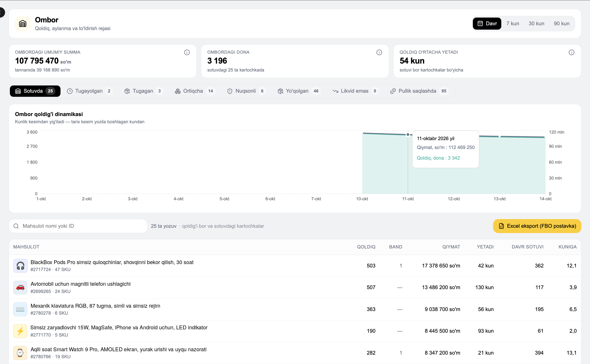Click the watch thumbnail for Smart Watch 9 Pro
Image resolution: width=590 pixels, height=364 pixels.
coord(20,353)
